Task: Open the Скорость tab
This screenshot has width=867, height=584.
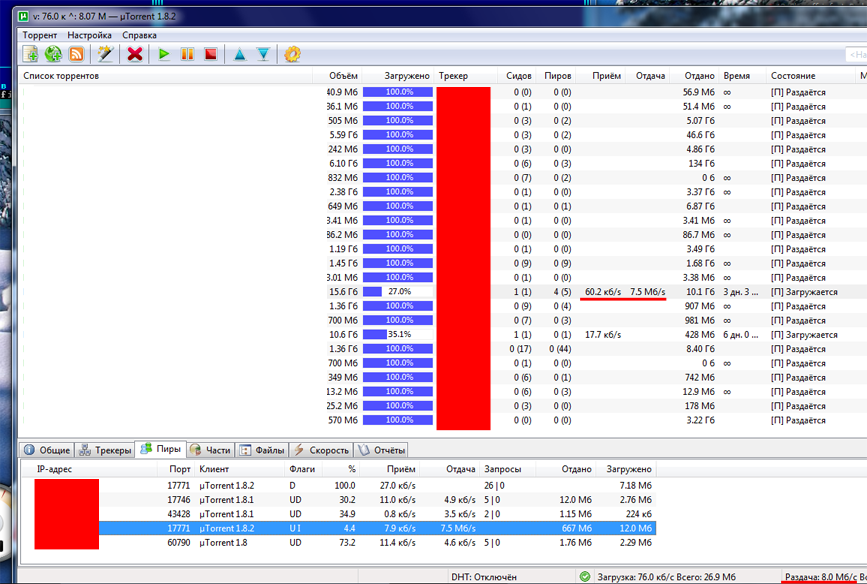Action: pos(321,450)
